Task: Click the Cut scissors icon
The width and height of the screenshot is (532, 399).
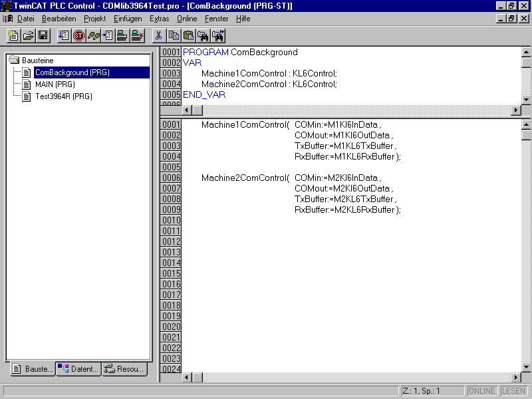Action: pos(159,35)
